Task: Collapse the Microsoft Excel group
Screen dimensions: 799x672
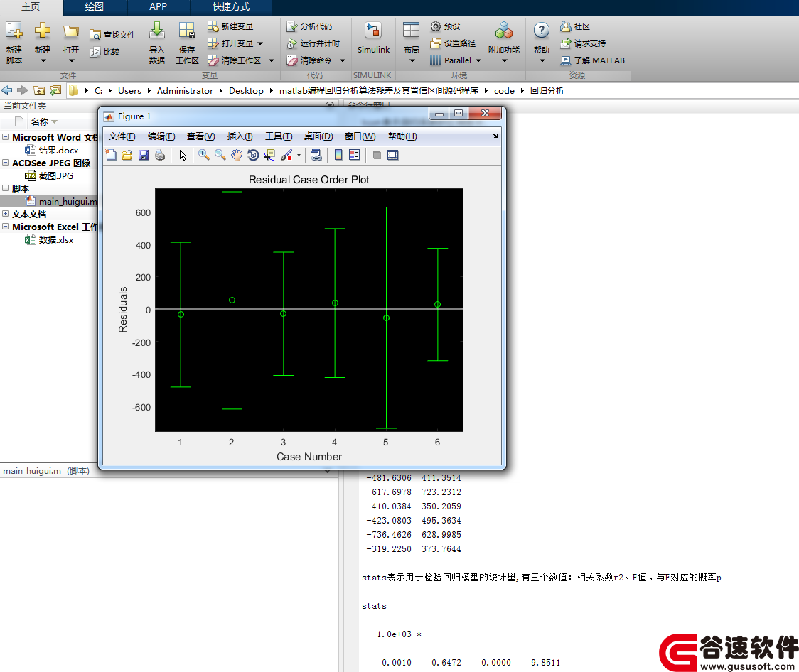Action: click(x=5, y=227)
